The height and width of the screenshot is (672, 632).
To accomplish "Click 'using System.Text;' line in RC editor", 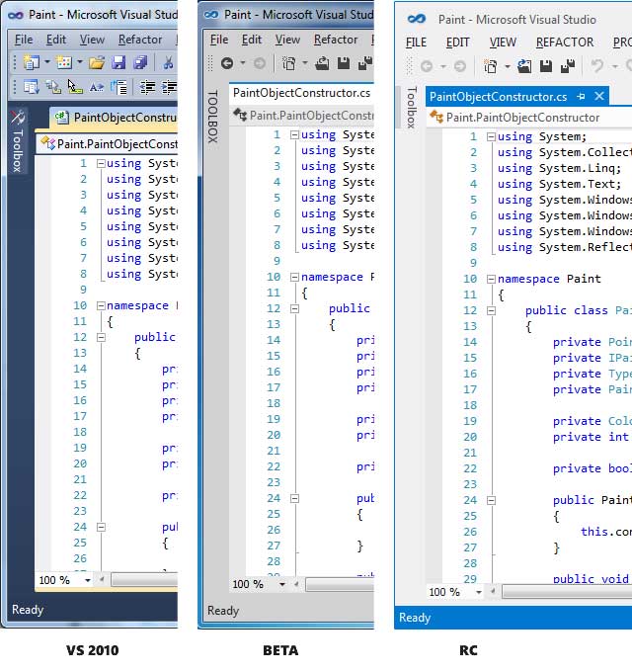I will click(559, 184).
